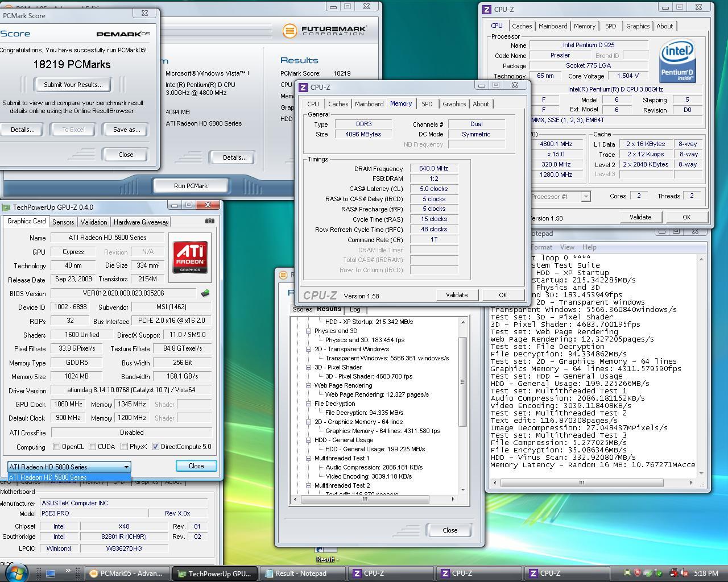Collapse the 3D - Pixel Shader node
The height and width of the screenshot is (582, 728).
(309, 367)
